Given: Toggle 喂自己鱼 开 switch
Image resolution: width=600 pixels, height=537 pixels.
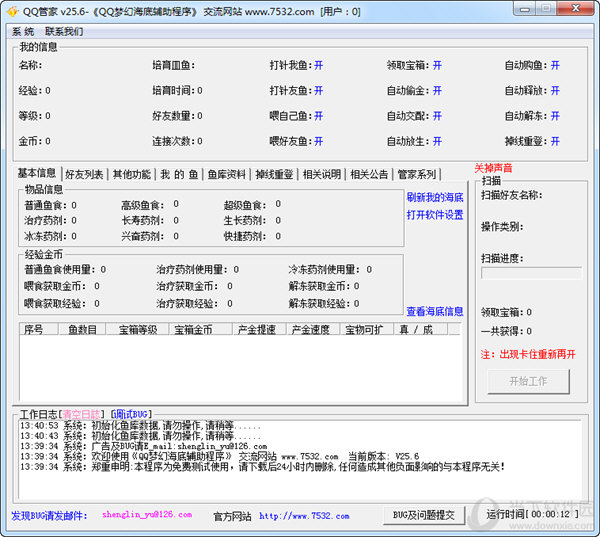Looking at the screenshot, I should pyautogui.click(x=318, y=116).
